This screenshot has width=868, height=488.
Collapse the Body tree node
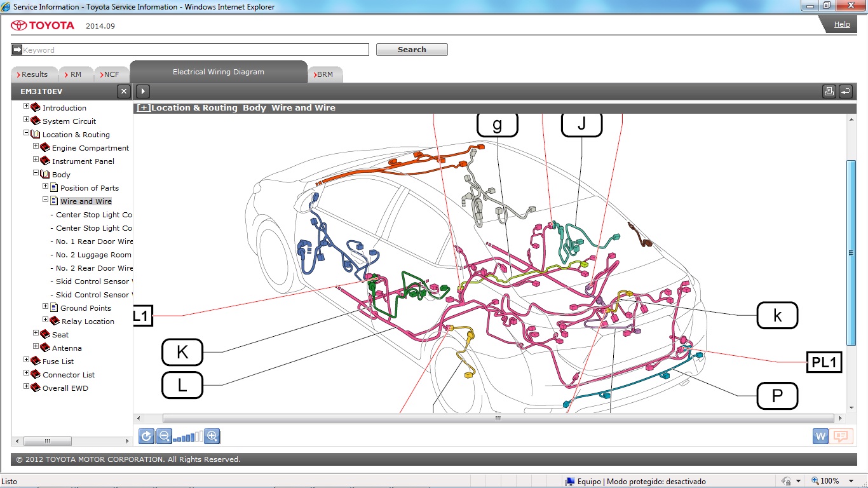tap(36, 173)
